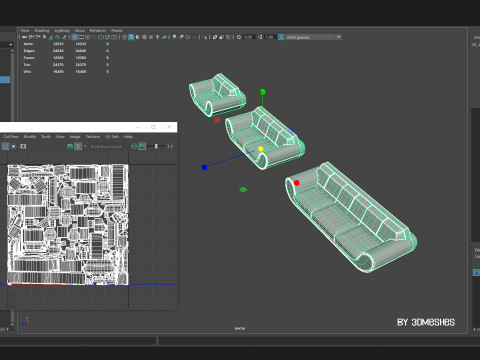Toggle the Safe Action display
The width and height of the screenshot is (480, 360).
pos(107,37)
